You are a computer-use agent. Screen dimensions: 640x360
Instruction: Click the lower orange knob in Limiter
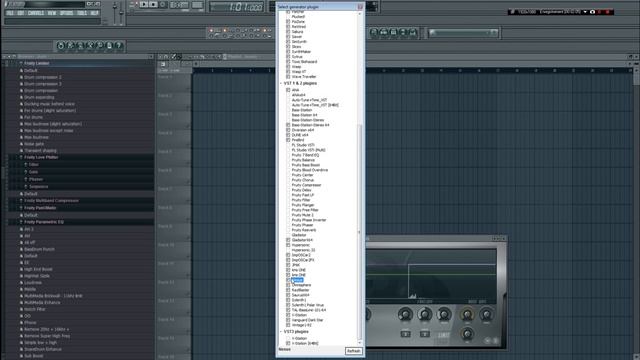click(467, 334)
